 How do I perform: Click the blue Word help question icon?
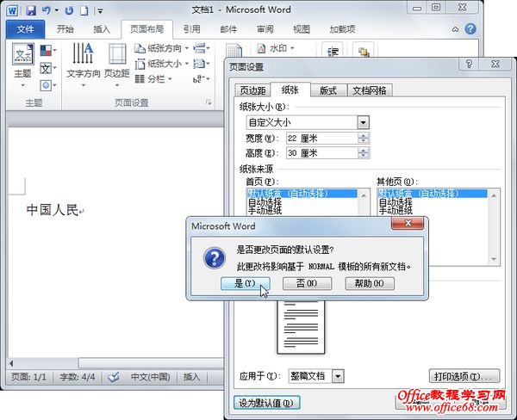pos(470,29)
